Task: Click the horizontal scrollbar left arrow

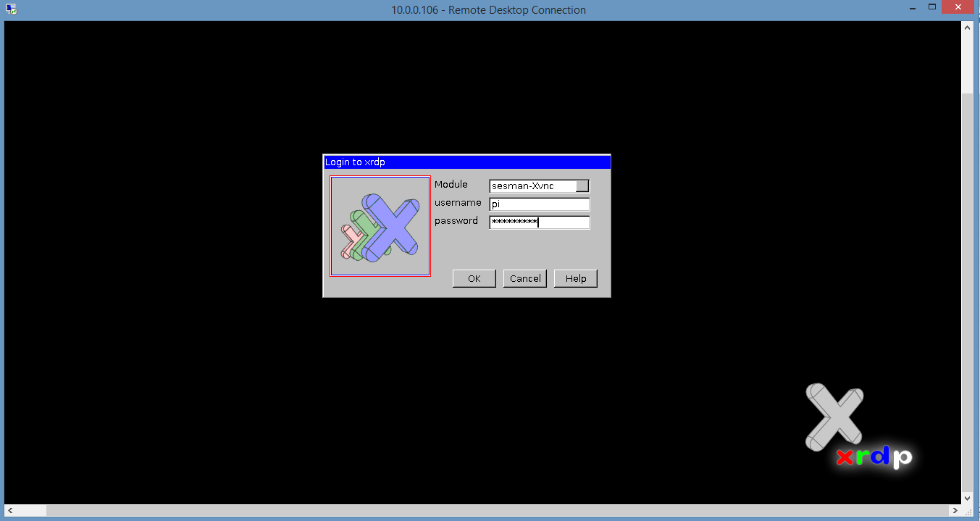Action: click(x=11, y=511)
